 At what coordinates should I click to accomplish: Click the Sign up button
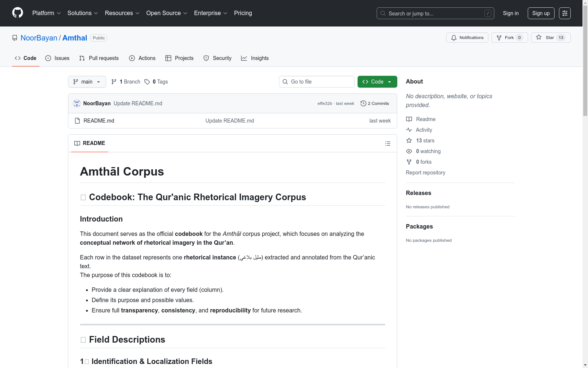[x=541, y=13]
